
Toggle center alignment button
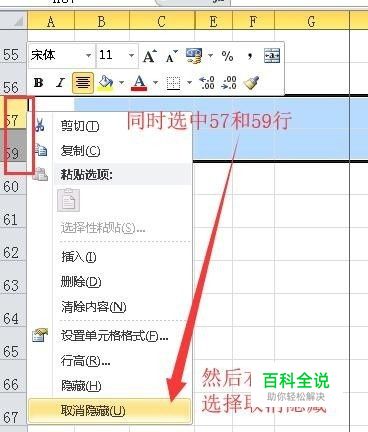[x=83, y=82]
